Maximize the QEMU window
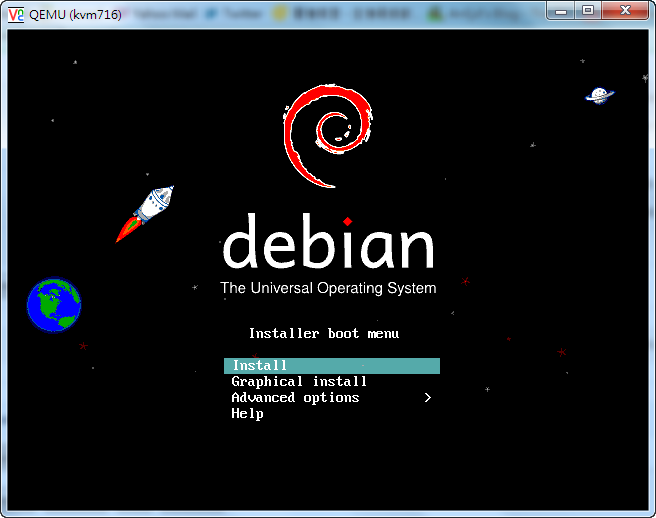Screen dimensions: 656x518 point(588,10)
